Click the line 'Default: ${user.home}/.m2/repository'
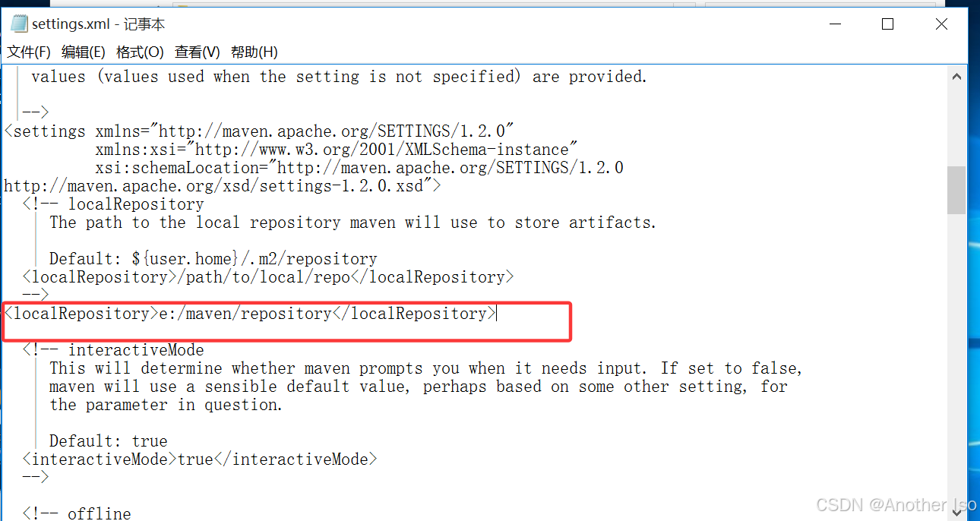 coord(213,259)
